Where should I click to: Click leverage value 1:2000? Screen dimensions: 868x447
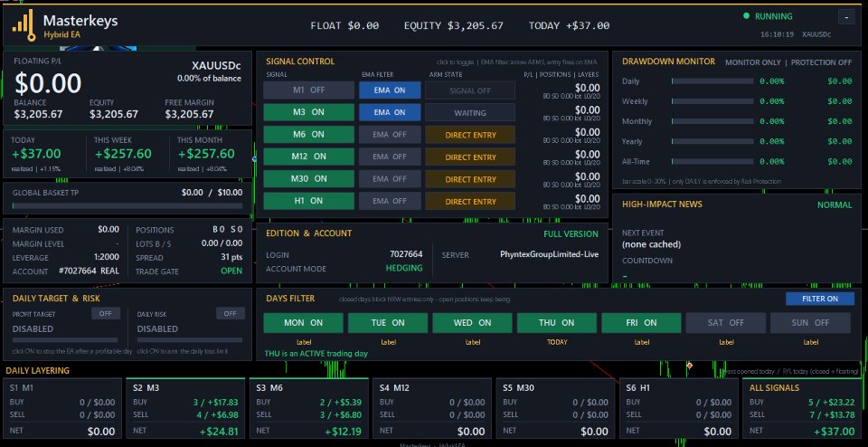click(x=107, y=258)
